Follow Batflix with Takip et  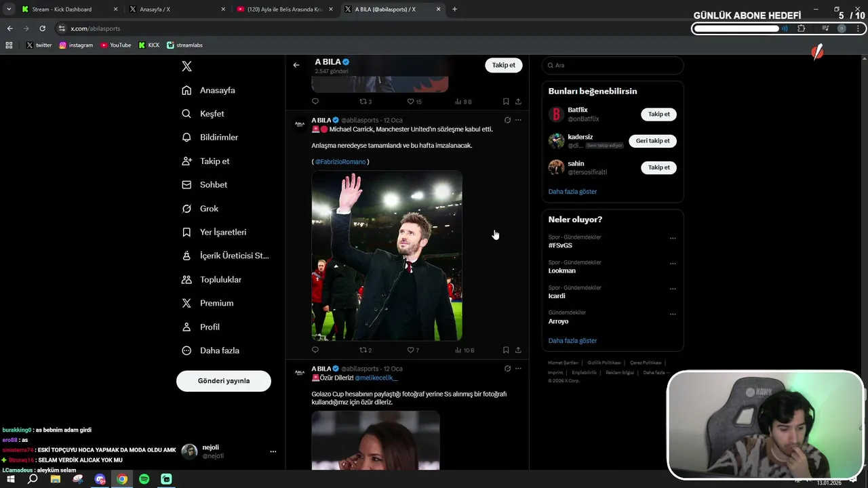(658, 115)
